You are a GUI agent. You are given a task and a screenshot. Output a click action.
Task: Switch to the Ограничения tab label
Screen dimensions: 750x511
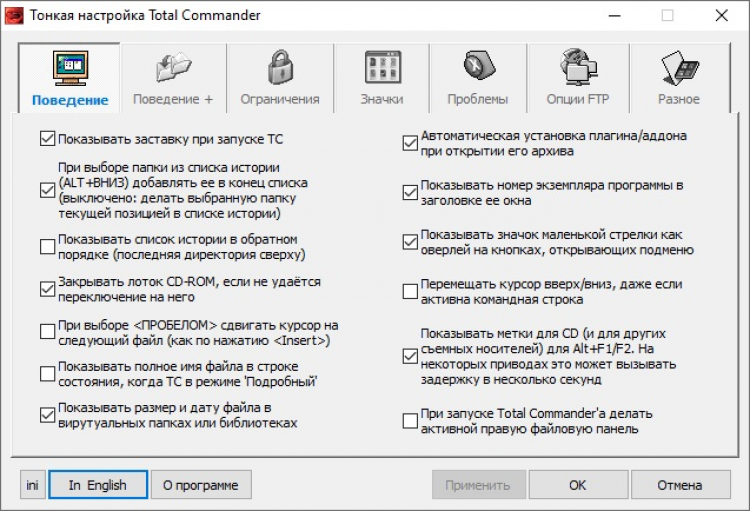(x=280, y=99)
